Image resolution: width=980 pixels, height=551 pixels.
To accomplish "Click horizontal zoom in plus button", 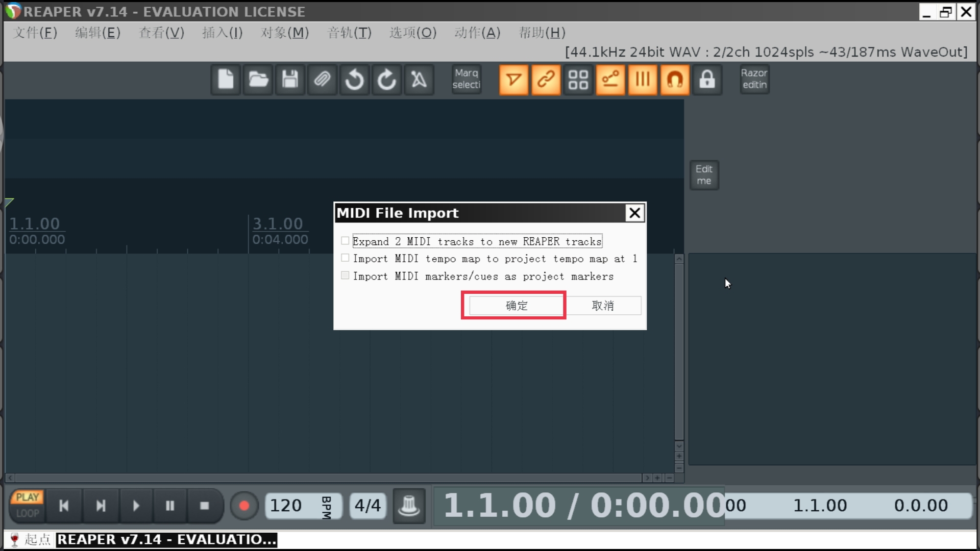I will (657, 478).
